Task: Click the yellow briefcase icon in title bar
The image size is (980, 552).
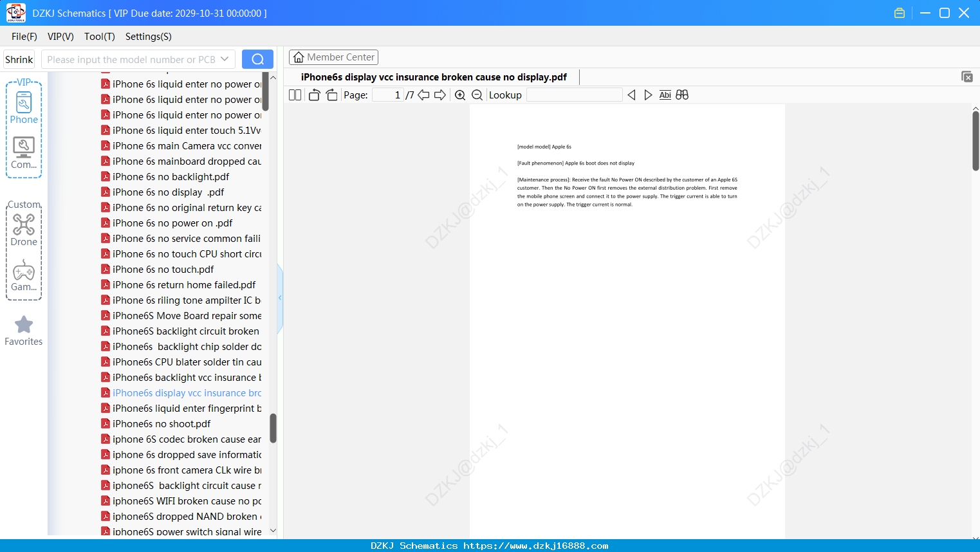Action: coord(900,13)
